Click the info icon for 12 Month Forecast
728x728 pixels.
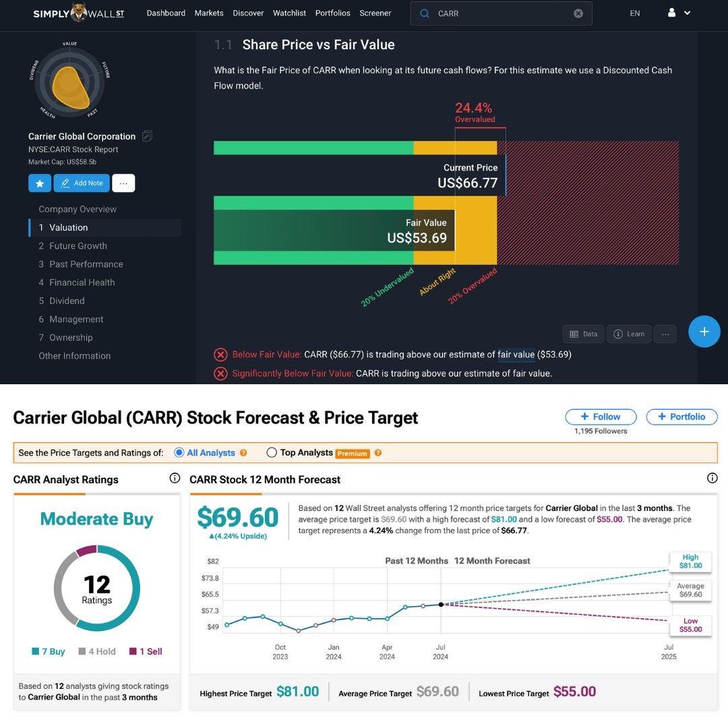click(x=712, y=478)
